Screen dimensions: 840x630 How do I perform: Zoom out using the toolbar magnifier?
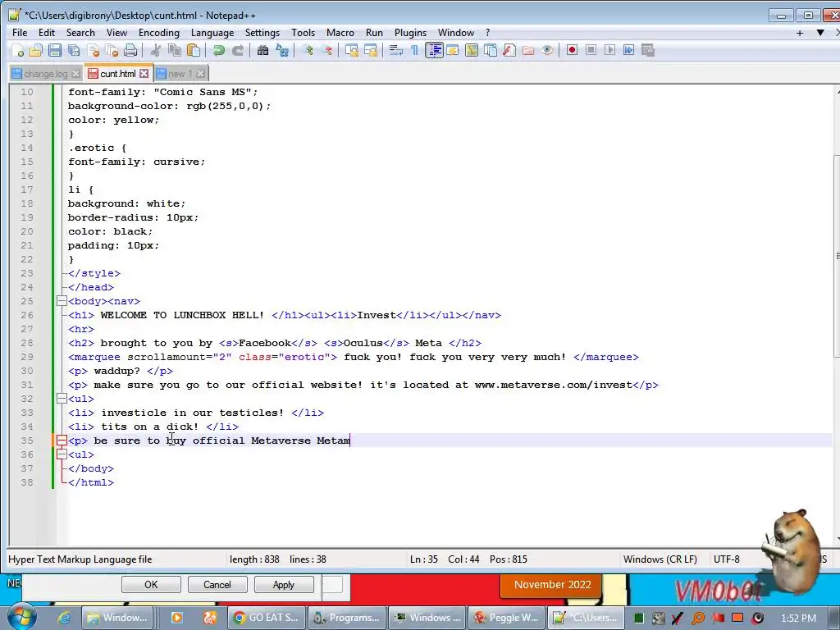(x=326, y=50)
